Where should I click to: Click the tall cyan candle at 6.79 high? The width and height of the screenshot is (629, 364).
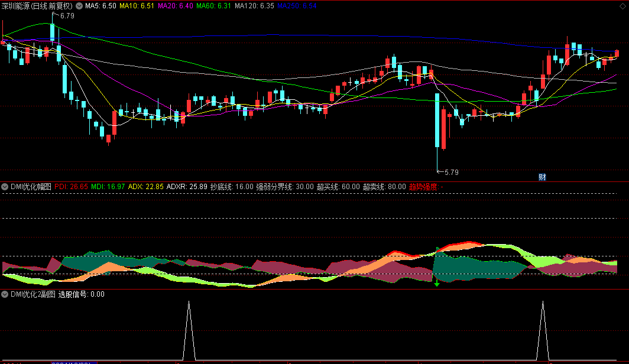tap(52, 33)
